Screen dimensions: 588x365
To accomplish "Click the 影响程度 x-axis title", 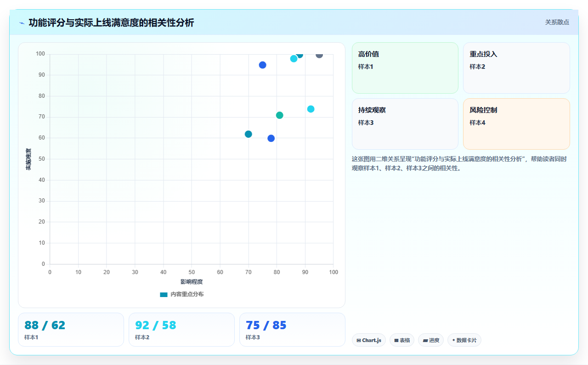I will click(192, 282).
